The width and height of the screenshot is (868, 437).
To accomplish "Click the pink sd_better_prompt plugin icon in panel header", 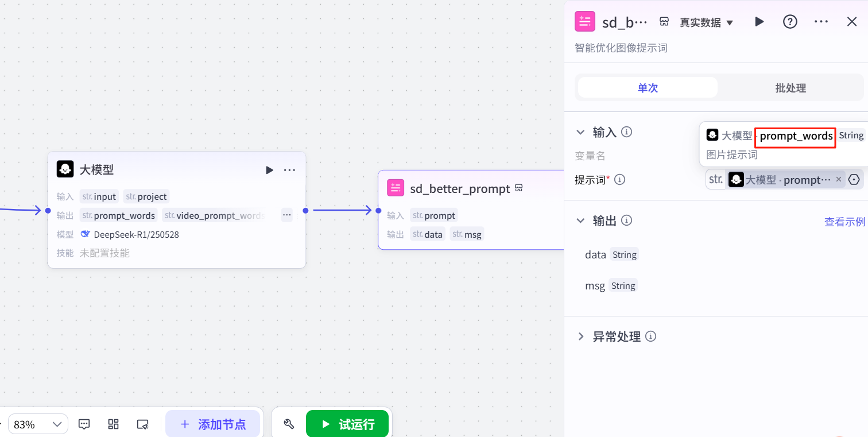I will click(585, 22).
